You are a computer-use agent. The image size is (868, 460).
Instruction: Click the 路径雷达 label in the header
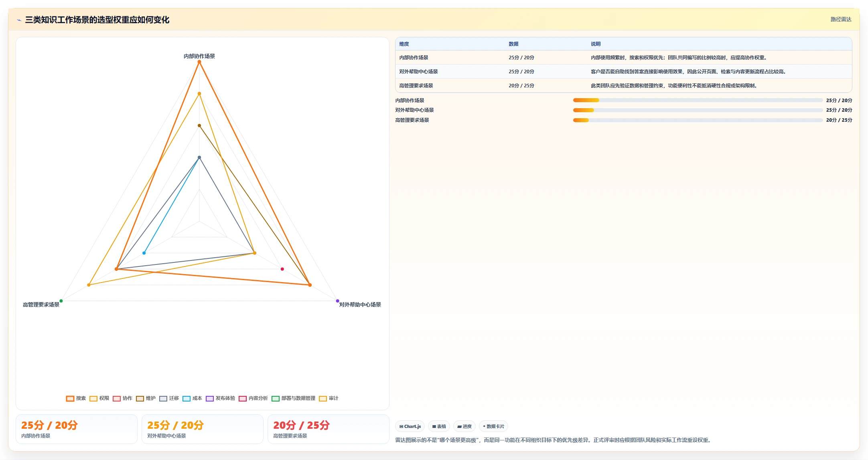841,19
